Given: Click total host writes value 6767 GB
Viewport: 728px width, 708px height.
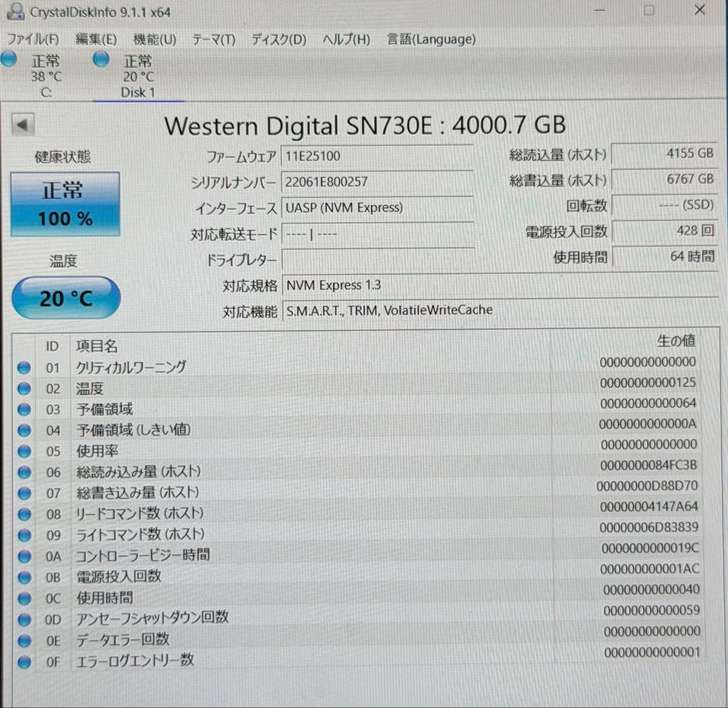Looking at the screenshot, I should click(x=664, y=179).
